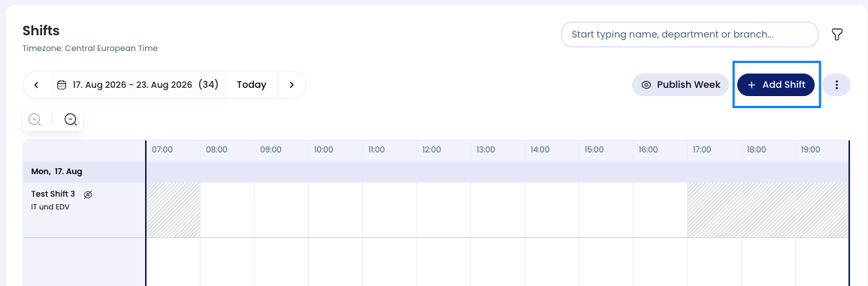Open the Test Shift 3 row label
The width and height of the screenshot is (868, 286).
click(x=53, y=194)
